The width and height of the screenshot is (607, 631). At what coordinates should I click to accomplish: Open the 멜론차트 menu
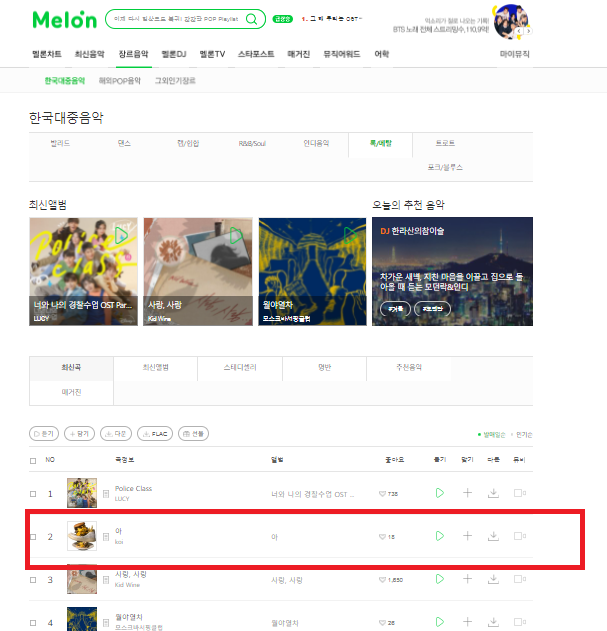(x=47, y=54)
